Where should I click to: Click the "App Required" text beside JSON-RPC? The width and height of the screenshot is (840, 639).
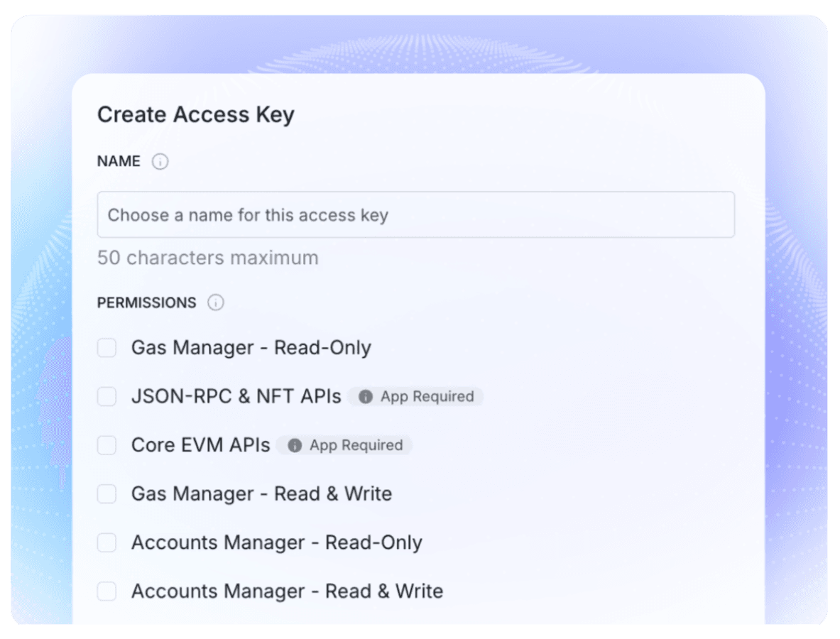[x=427, y=397]
